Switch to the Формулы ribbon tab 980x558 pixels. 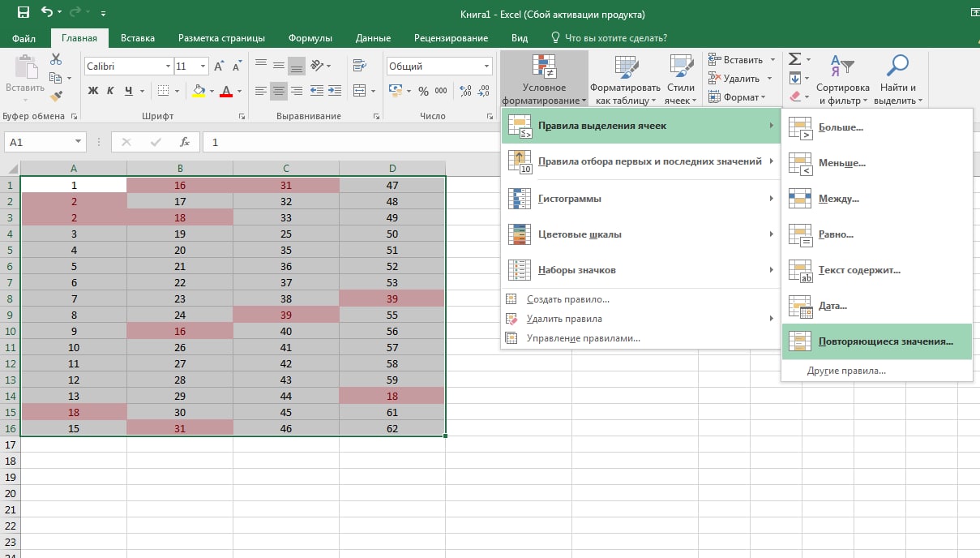[310, 38]
